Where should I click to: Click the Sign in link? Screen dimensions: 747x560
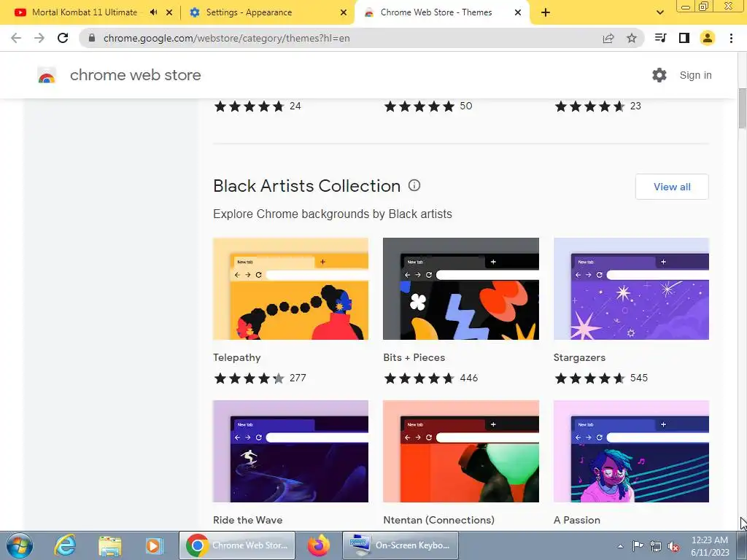click(695, 75)
